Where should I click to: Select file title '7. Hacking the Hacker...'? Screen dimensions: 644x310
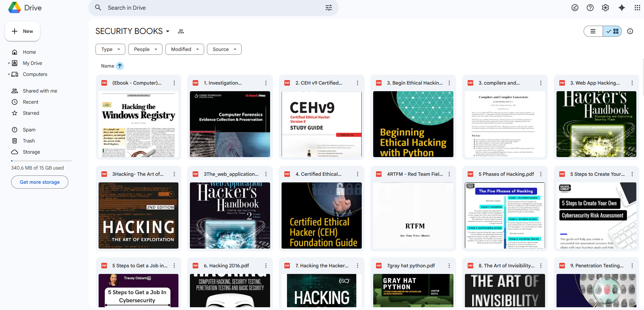click(x=322, y=266)
